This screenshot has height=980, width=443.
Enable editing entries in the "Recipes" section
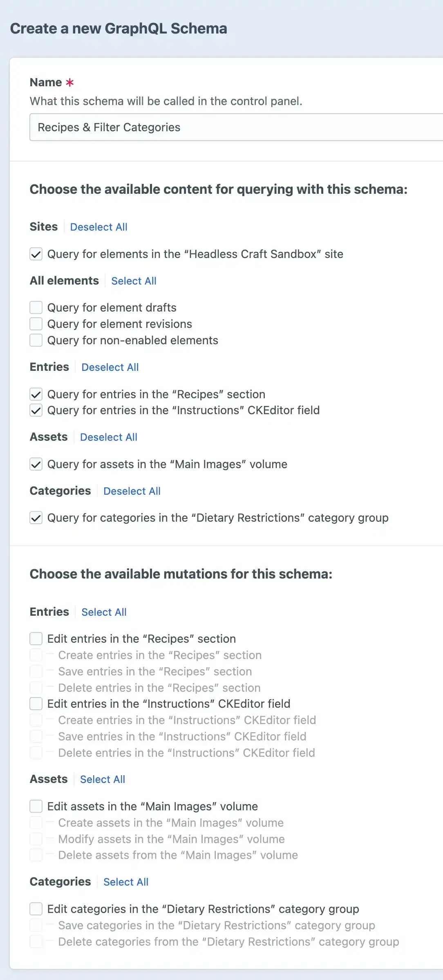(x=36, y=639)
